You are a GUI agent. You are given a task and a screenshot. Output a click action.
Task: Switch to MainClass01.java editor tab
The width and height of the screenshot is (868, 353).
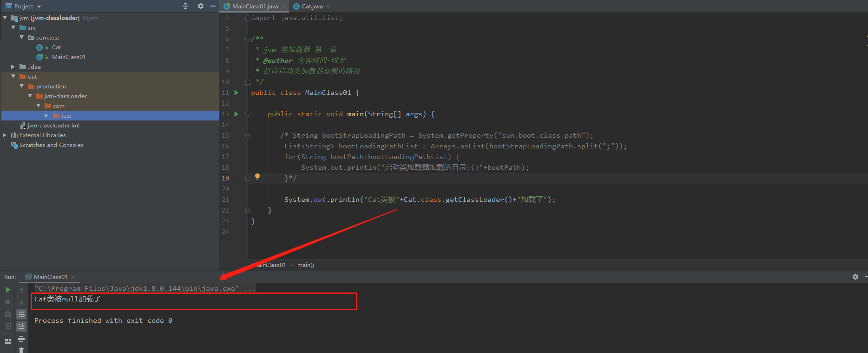tap(255, 6)
